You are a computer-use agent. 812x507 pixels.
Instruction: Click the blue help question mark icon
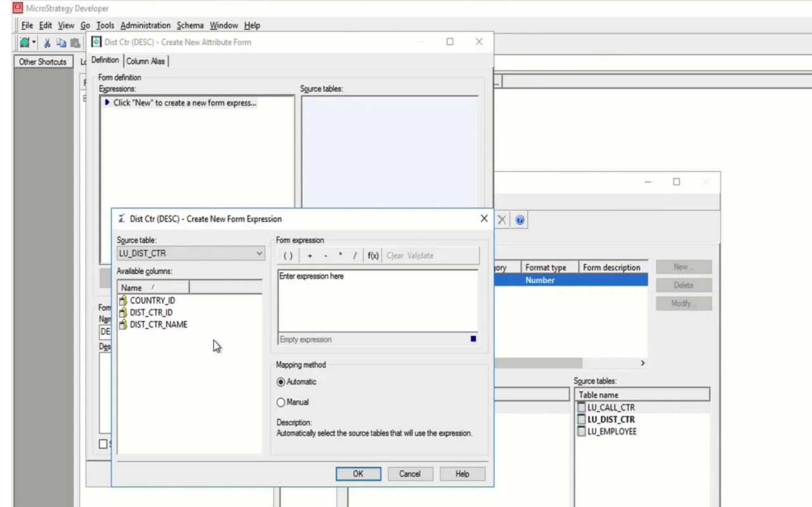pos(520,220)
